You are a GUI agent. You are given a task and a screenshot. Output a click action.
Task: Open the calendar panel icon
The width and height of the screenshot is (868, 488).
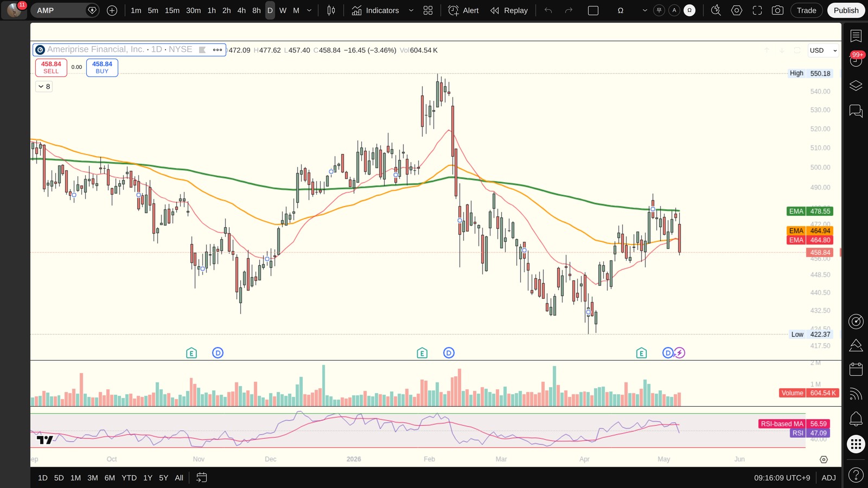tap(856, 369)
